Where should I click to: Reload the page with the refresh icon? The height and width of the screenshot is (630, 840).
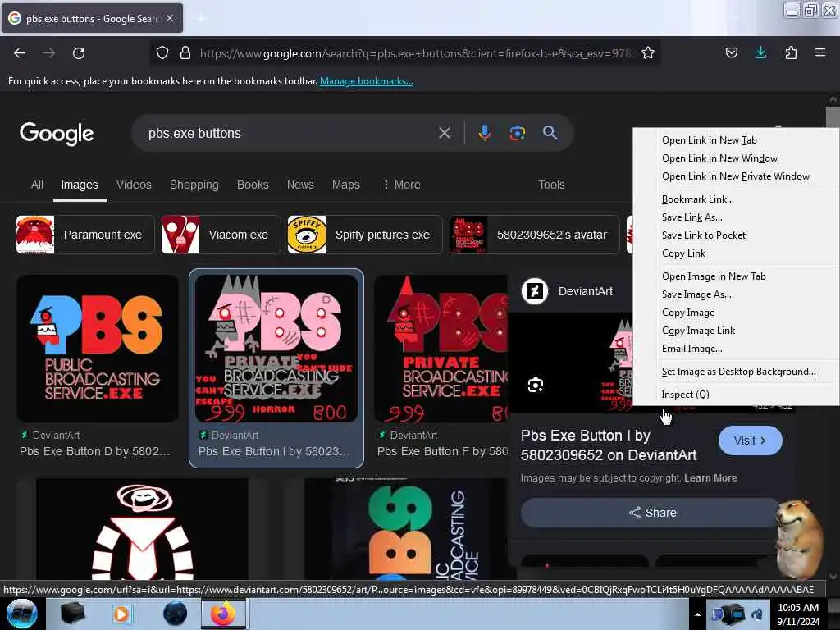click(79, 53)
